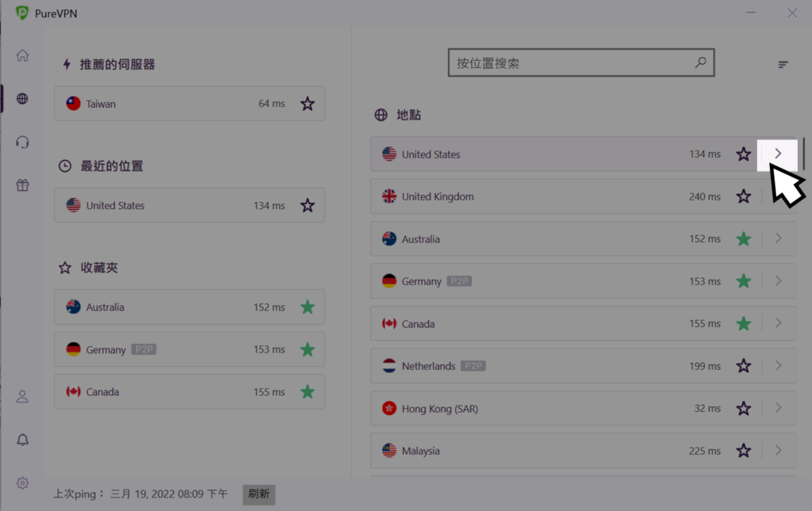
Task: Click the P2P badge on Netherlands
Action: 473,366
